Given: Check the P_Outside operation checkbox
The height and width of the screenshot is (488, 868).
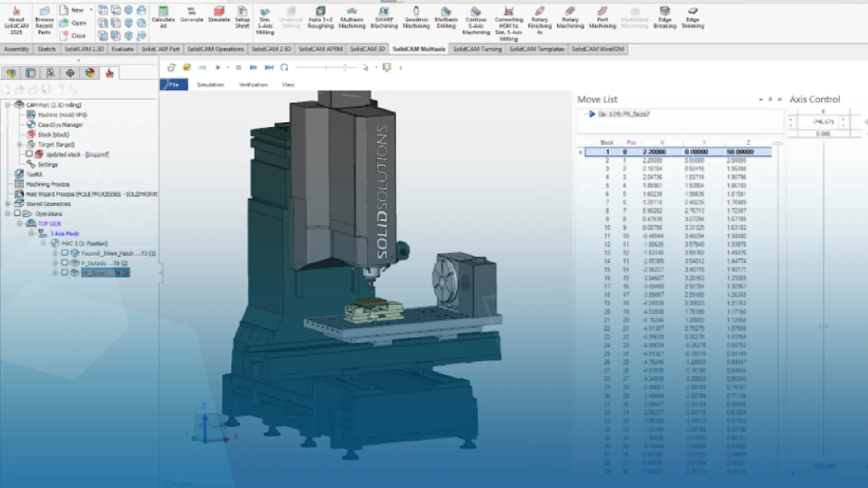Looking at the screenshot, I should (65, 263).
